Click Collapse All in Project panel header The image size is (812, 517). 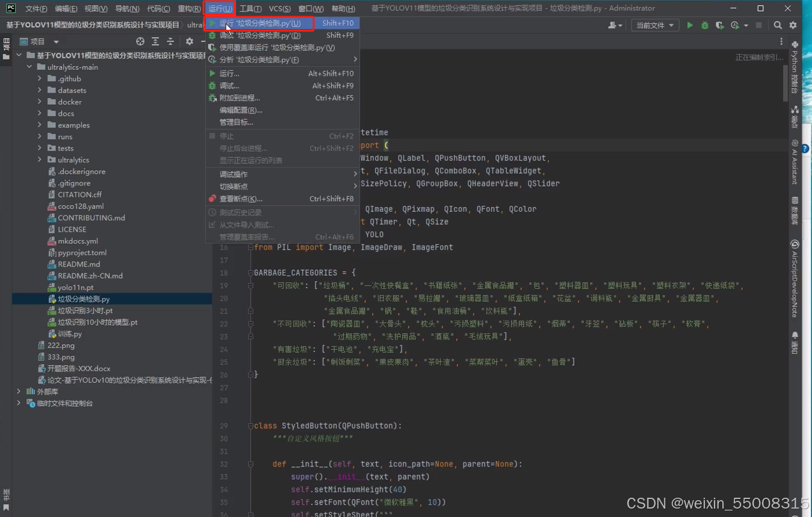point(170,42)
